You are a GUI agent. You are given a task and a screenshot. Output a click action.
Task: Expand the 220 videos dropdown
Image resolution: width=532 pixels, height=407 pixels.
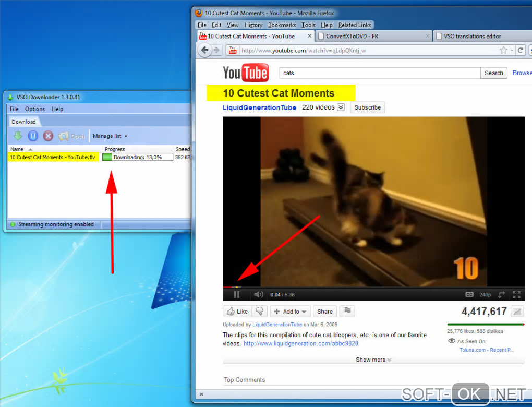[x=341, y=107]
